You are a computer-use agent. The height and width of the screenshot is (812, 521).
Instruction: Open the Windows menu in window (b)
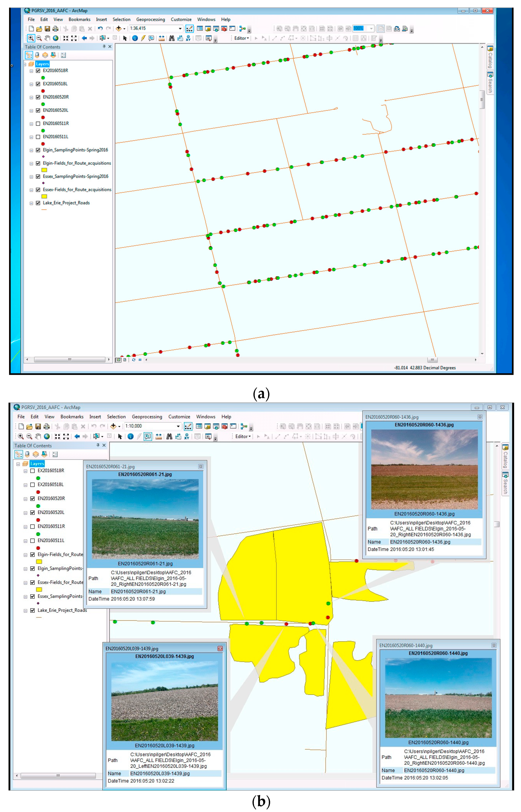(x=206, y=417)
